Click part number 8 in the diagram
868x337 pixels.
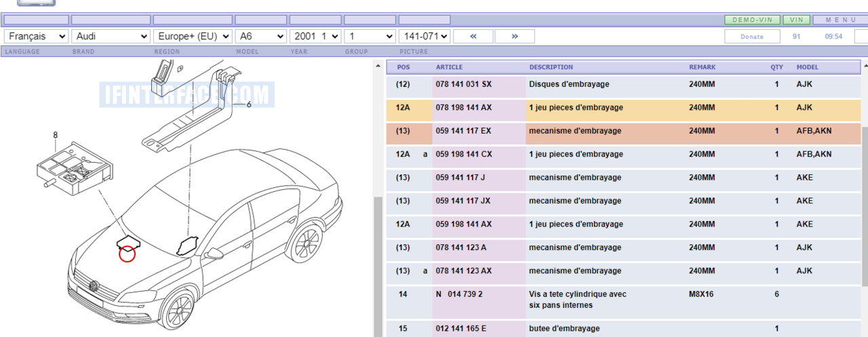tap(56, 135)
